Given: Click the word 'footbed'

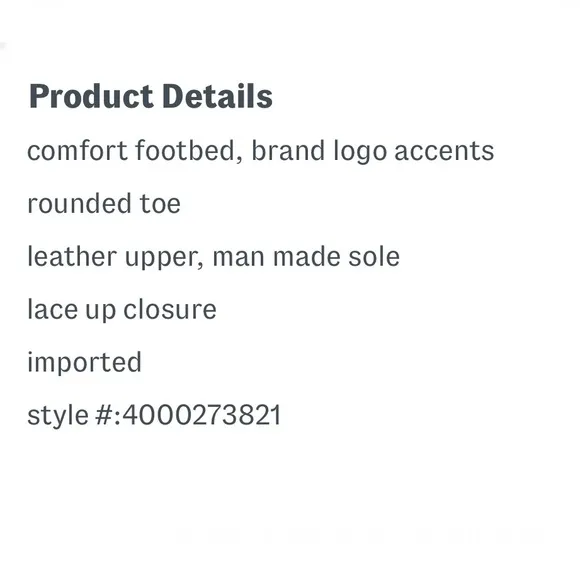Looking at the screenshot, I should tap(188, 151).
